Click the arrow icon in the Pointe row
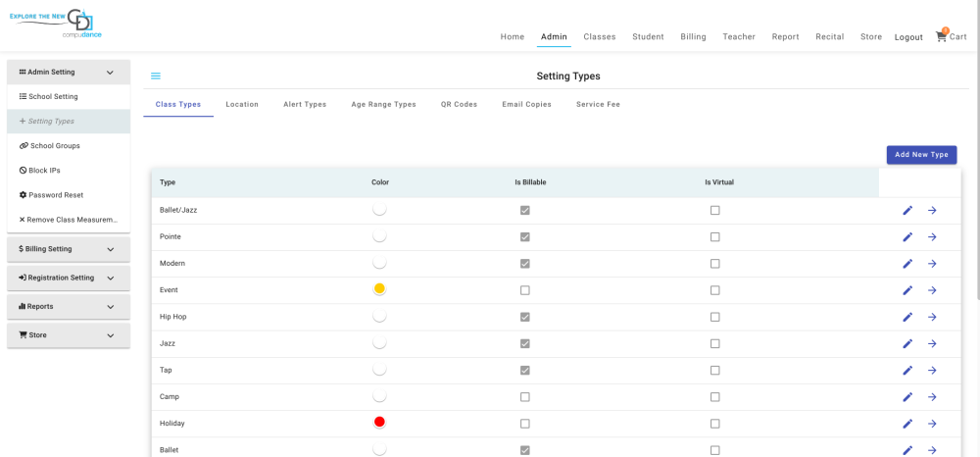 (932, 237)
